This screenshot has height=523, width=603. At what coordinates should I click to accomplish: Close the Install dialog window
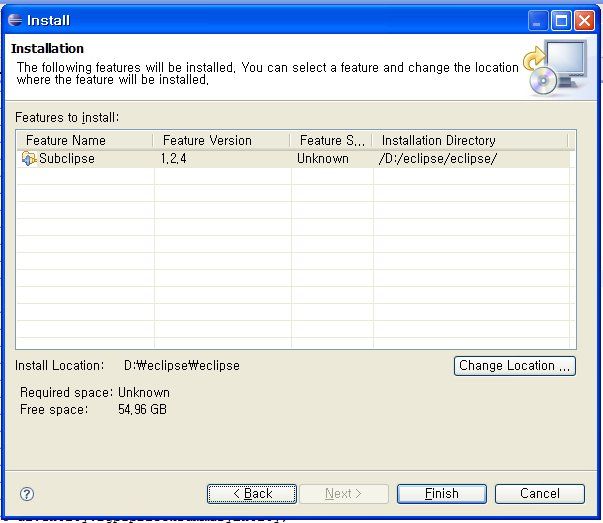point(584,20)
